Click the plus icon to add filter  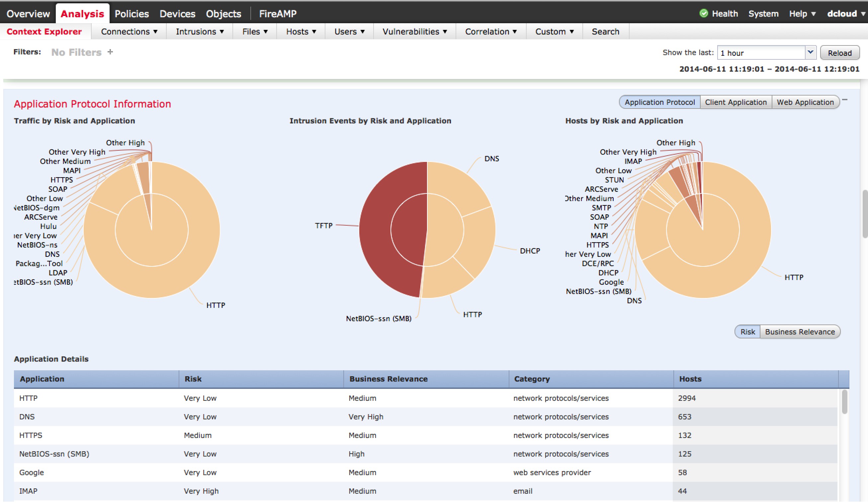110,52
